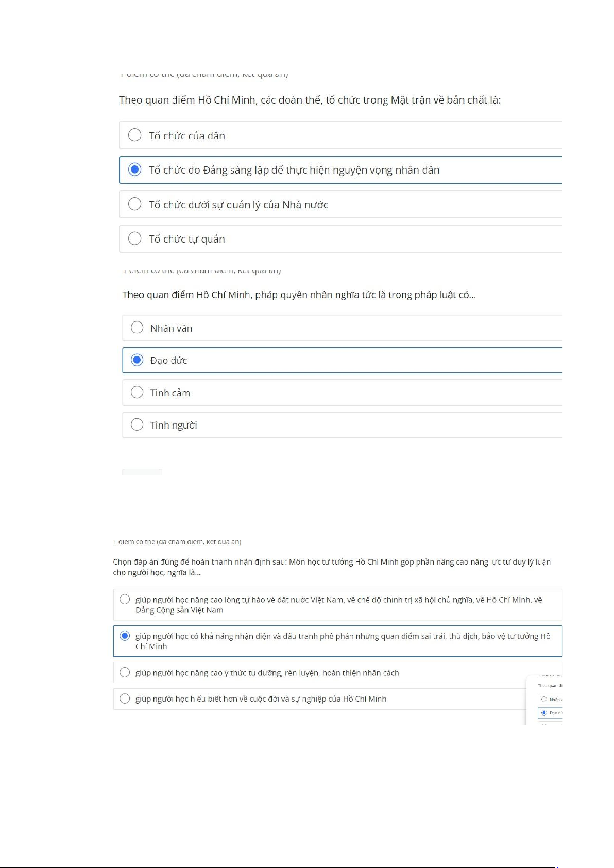Pick 'hiểu biết hơn về cuộc đời' answer
This screenshot has width=614, height=868.
125,699
